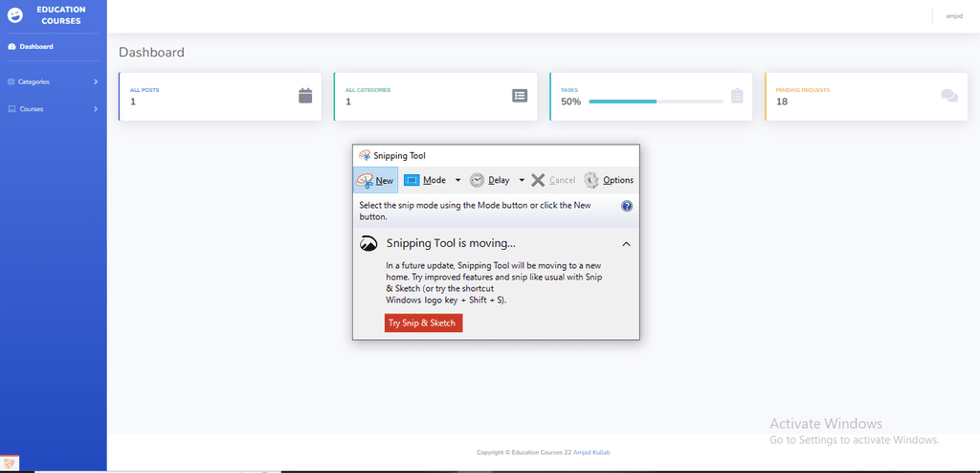980x473 pixels.
Task: Click the smiley logo in the sidebar
Action: [15, 15]
